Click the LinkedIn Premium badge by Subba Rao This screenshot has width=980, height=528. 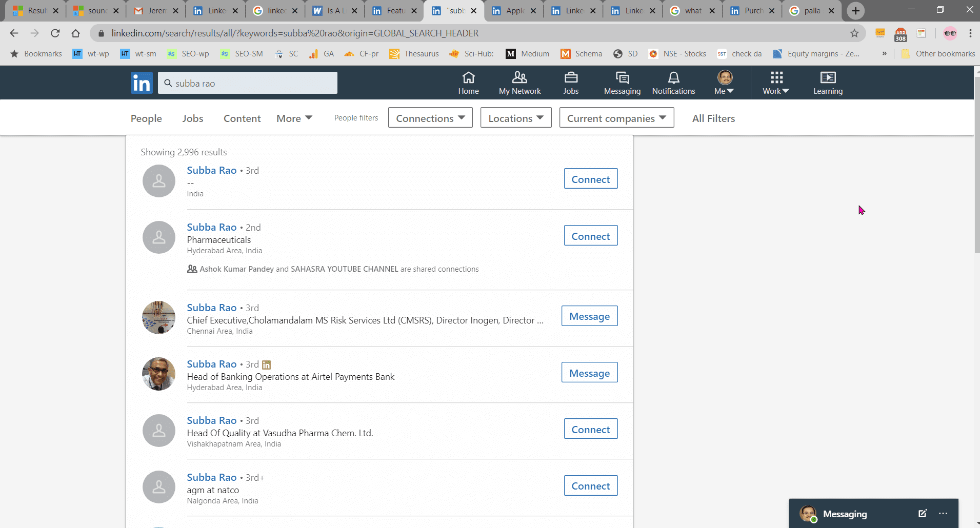coord(266,365)
